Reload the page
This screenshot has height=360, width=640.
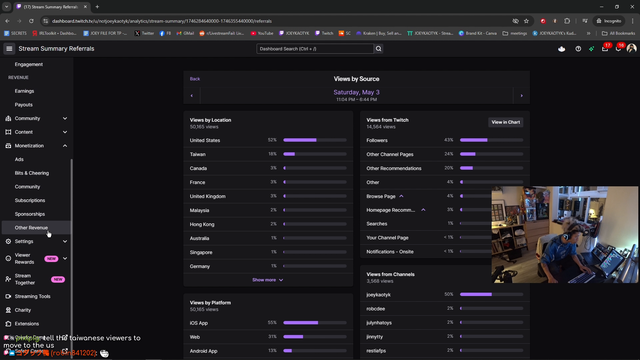(31, 21)
